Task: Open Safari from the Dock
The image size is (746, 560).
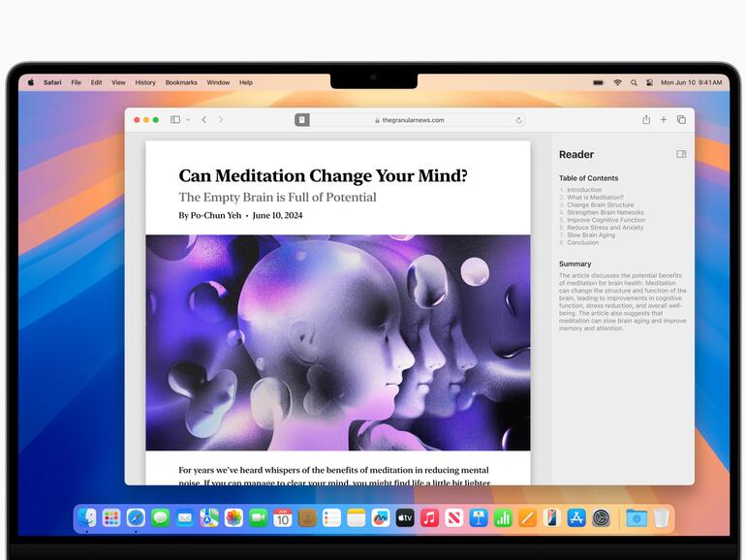Action: point(136,517)
